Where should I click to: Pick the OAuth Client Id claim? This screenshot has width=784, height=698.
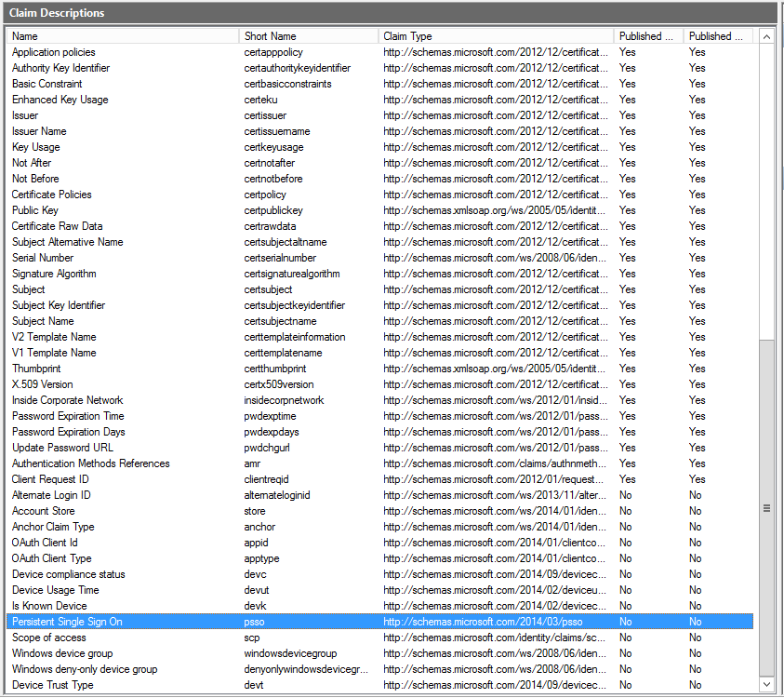tap(45, 543)
